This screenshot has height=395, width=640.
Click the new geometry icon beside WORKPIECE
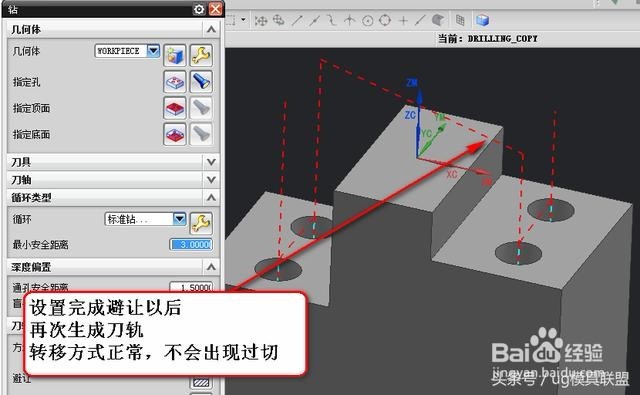click(x=175, y=55)
